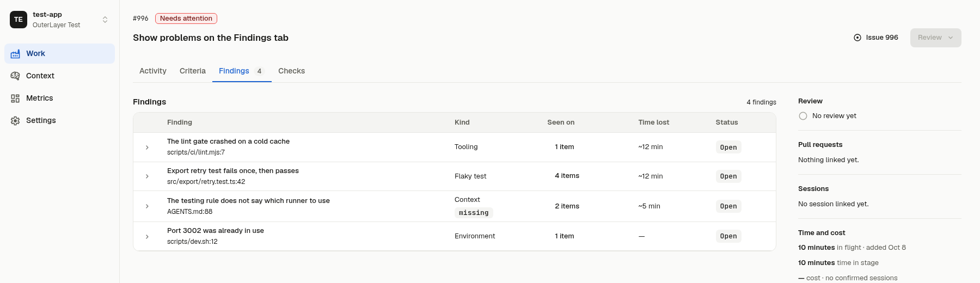Click the test-app workspace name
This screenshot has width=980, height=283.
[47, 15]
